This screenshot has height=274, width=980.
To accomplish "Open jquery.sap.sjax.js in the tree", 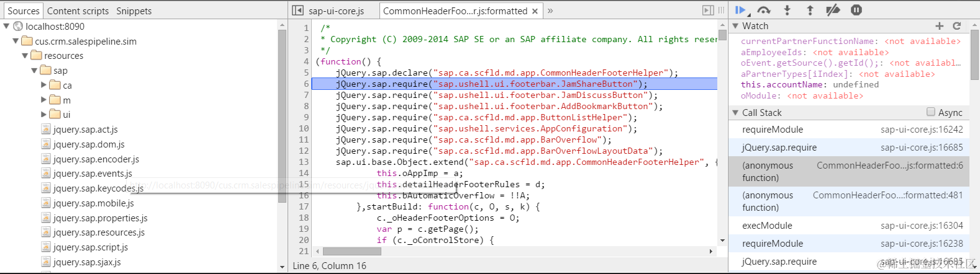I will tap(87, 262).
